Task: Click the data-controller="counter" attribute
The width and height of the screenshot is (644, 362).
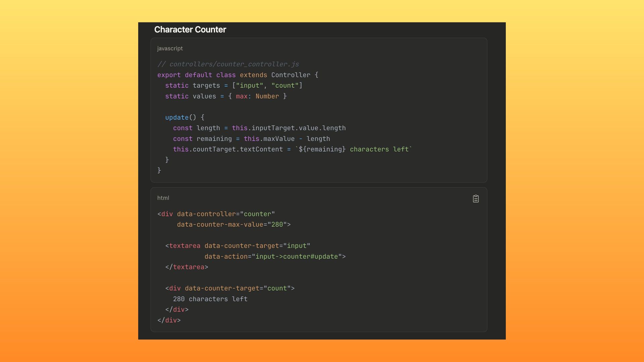Action: pyautogui.click(x=226, y=214)
